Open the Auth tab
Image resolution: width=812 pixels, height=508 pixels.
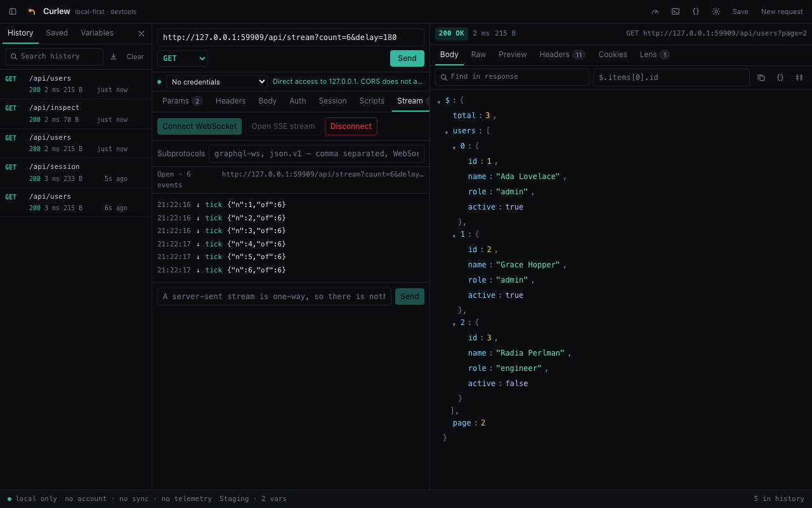pos(298,101)
